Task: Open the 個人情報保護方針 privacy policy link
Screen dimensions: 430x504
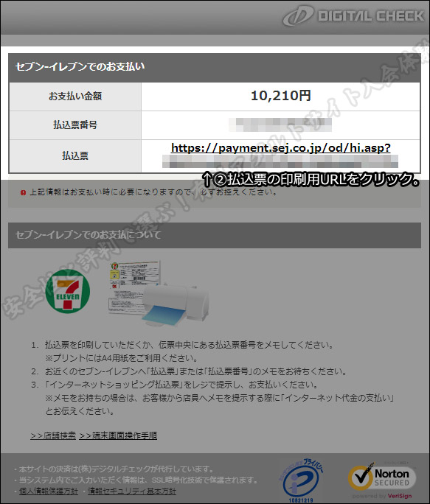Action: pyautogui.click(x=49, y=491)
